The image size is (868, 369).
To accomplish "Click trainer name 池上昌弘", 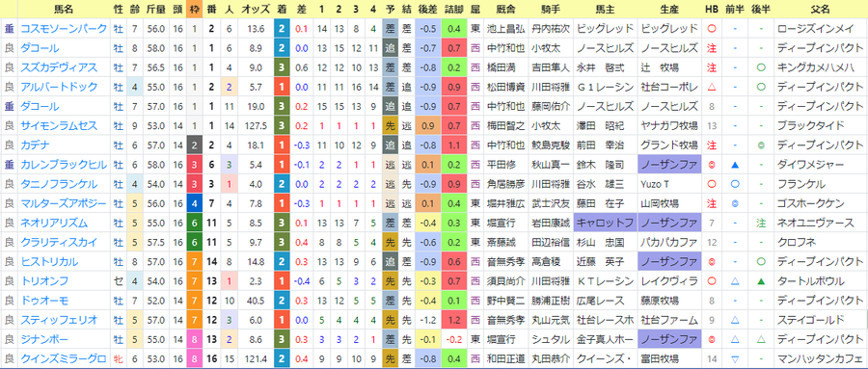I will tap(506, 29).
